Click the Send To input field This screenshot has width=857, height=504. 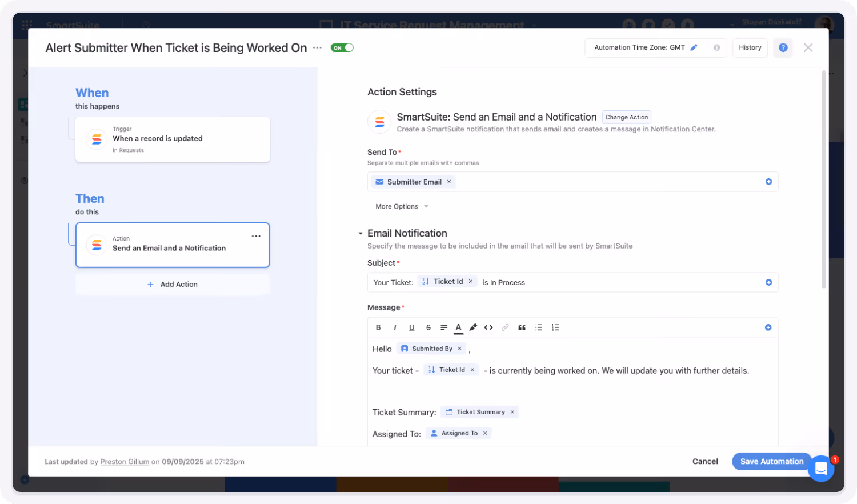pos(572,182)
